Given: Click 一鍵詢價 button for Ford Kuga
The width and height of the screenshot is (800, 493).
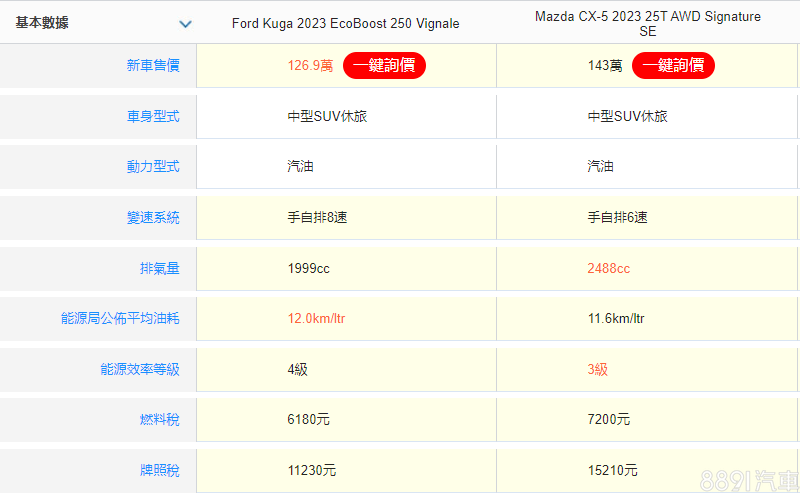Looking at the screenshot, I should 384,66.
